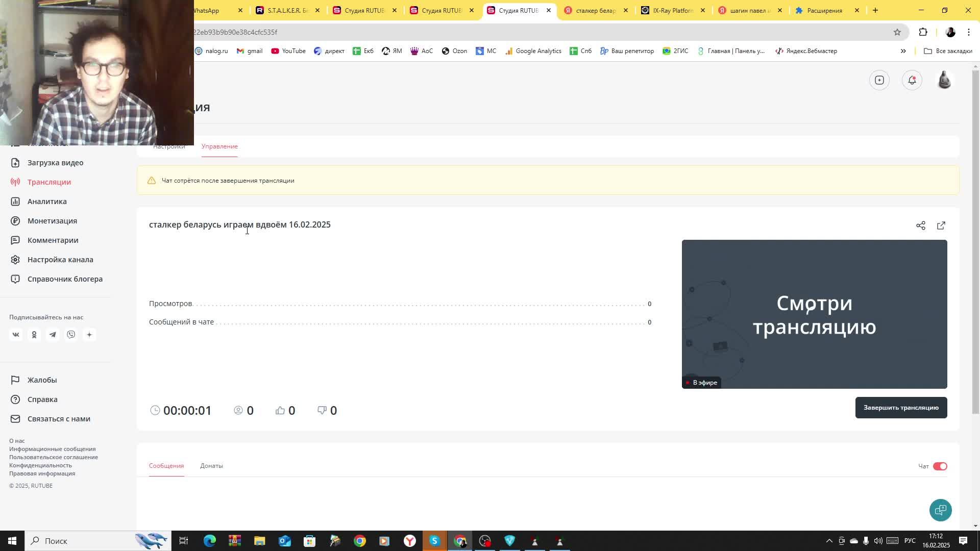Open the Загрузка видео sidebar item
980x551 pixels.
point(55,163)
